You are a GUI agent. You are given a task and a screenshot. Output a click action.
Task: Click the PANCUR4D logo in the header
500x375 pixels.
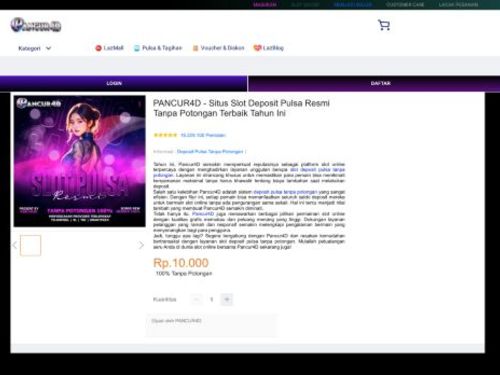coord(36,25)
